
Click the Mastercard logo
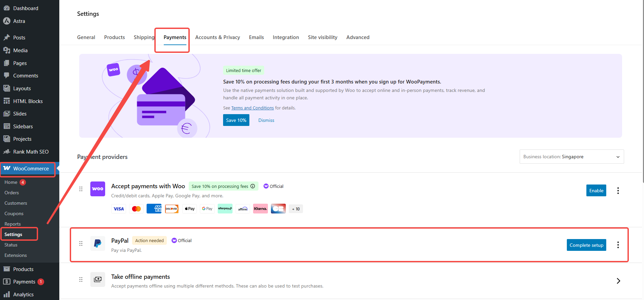click(x=136, y=209)
